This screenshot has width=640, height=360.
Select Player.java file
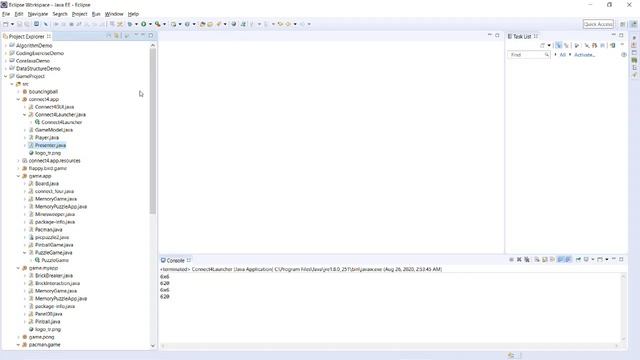point(47,138)
